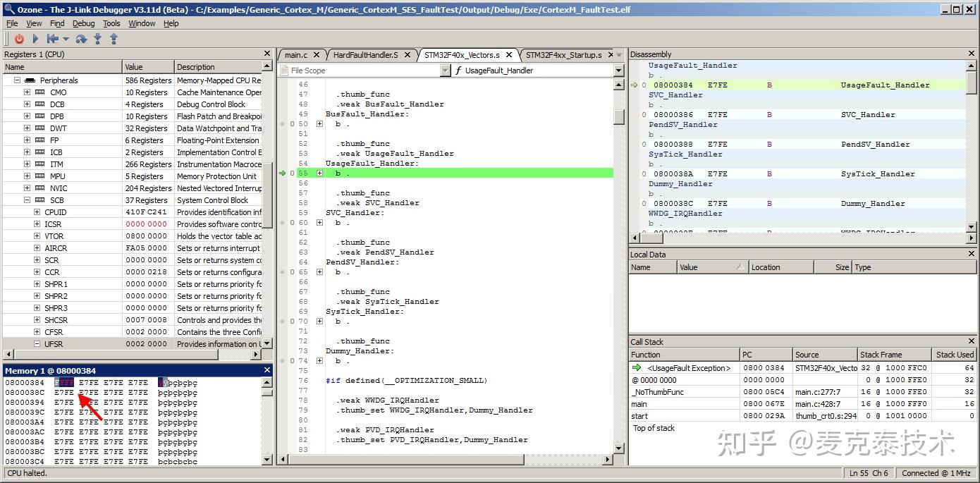Screen dimensions: 980x483
Task: Expand the NVIC register group
Action: pos(27,188)
